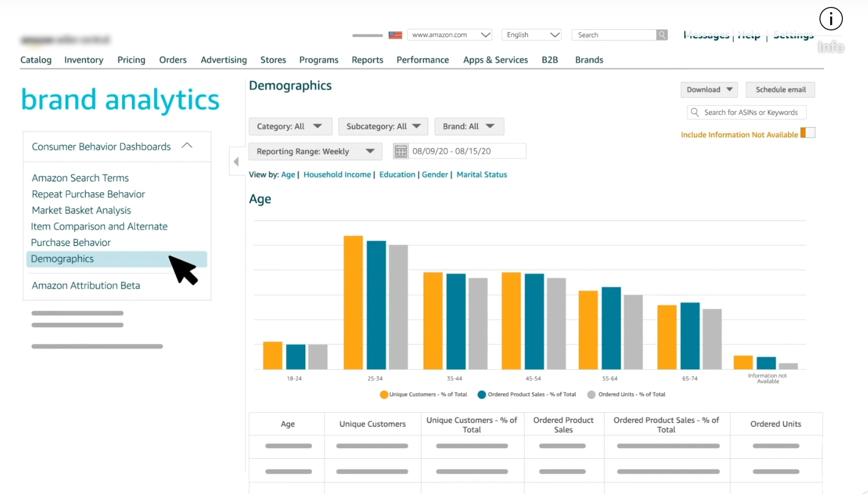Open the Pricing menu

[131, 60]
